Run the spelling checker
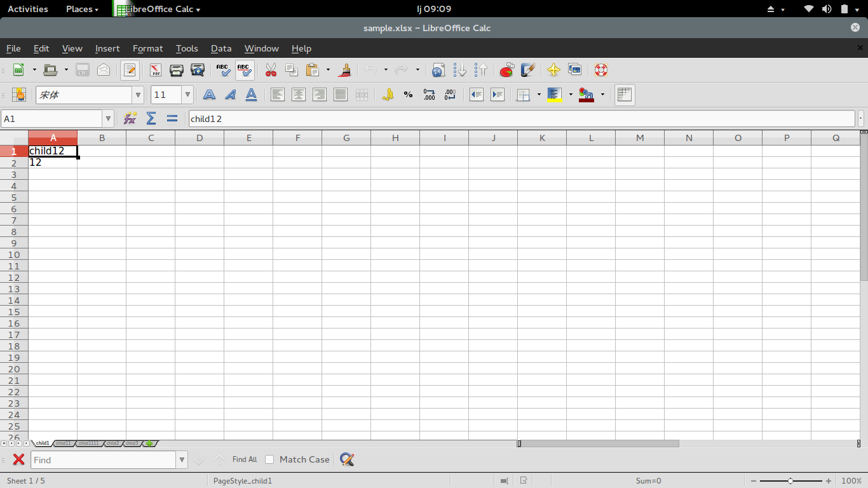This screenshot has width=868, height=488. point(224,70)
